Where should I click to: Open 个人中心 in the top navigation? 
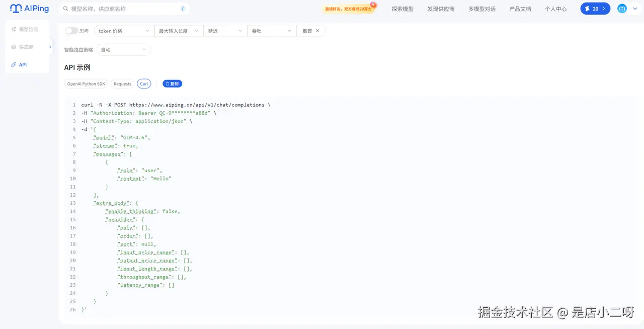[x=555, y=9]
